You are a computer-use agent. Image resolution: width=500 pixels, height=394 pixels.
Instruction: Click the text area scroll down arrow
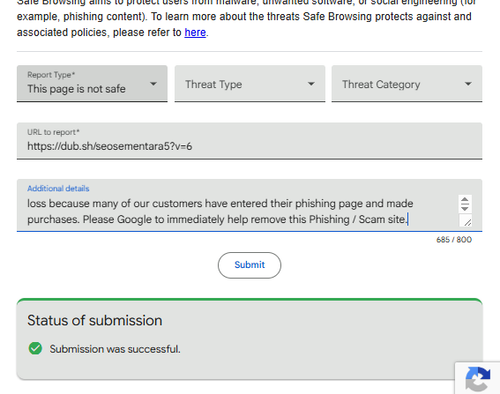[x=465, y=208]
